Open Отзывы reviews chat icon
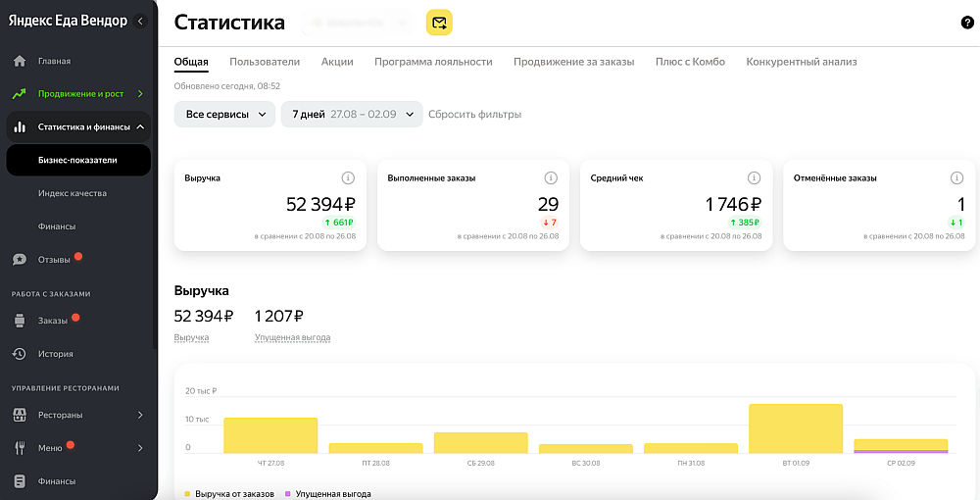 pyautogui.click(x=20, y=260)
